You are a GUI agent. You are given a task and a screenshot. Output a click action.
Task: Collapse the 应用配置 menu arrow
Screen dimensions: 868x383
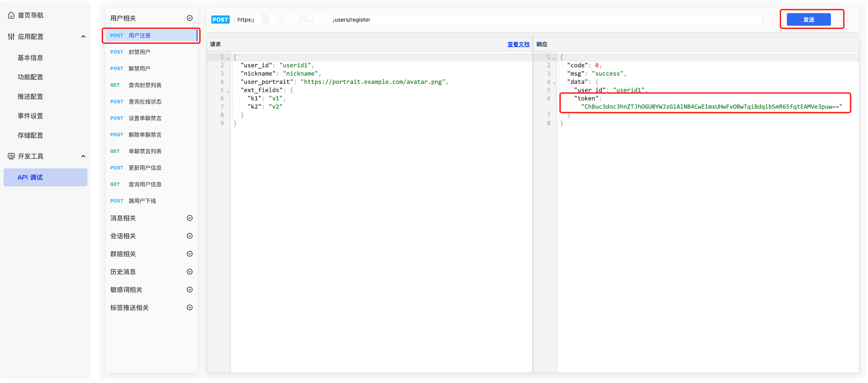pyautogui.click(x=83, y=36)
